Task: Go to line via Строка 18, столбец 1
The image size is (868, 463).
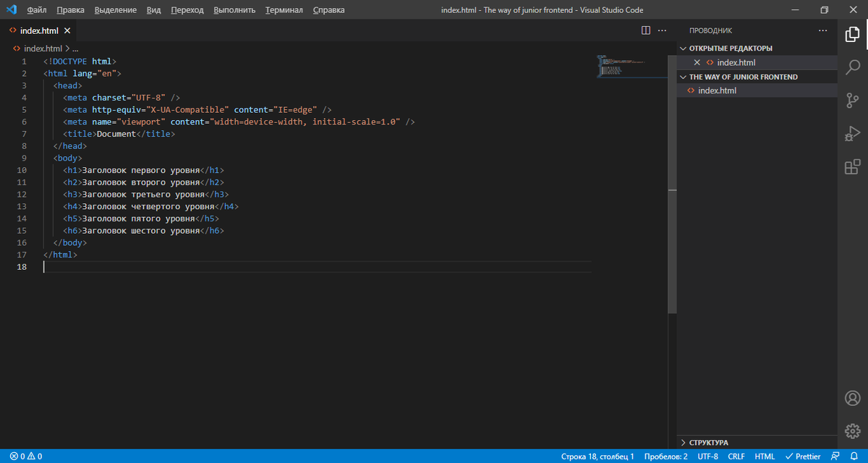Action: click(x=597, y=456)
